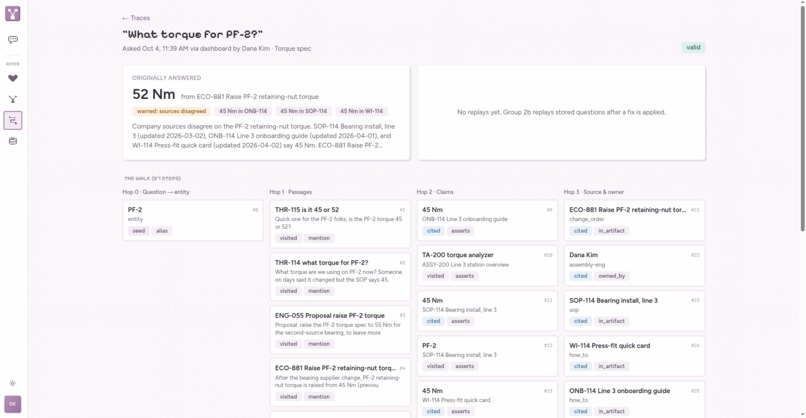The image size is (806, 418).
Task: Click the '45 Nm in SOP-114' chip
Action: 303,111
